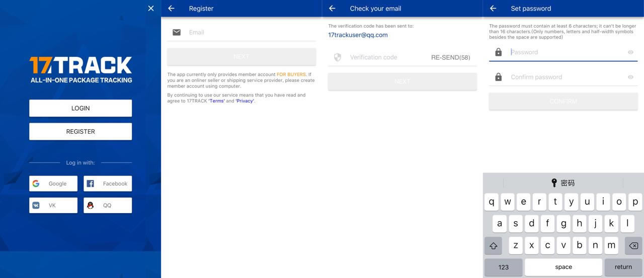Show password in the Password field
The height and width of the screenshot is (278, 644).
(630, 52)
